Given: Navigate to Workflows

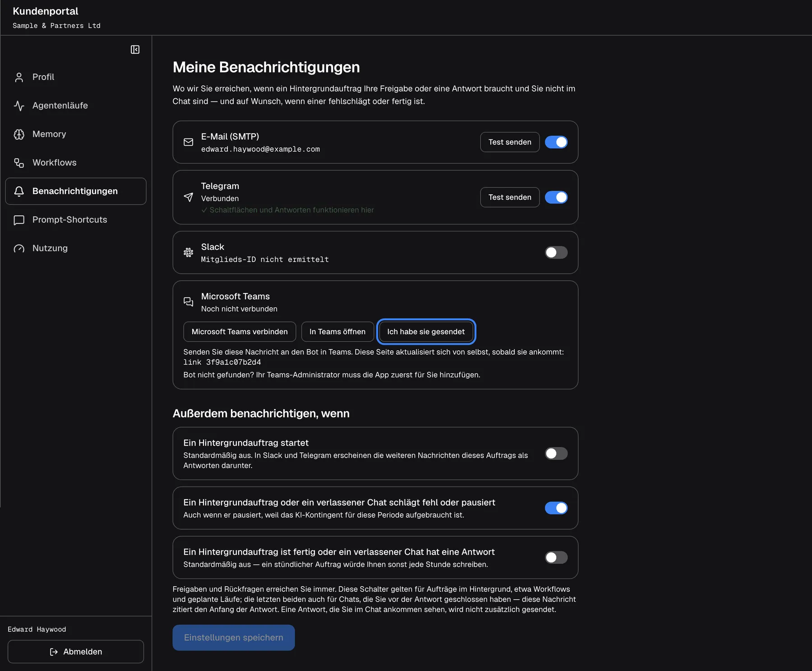Looking at the screenshot, I should pyautogui.click(x=76, y=163).
